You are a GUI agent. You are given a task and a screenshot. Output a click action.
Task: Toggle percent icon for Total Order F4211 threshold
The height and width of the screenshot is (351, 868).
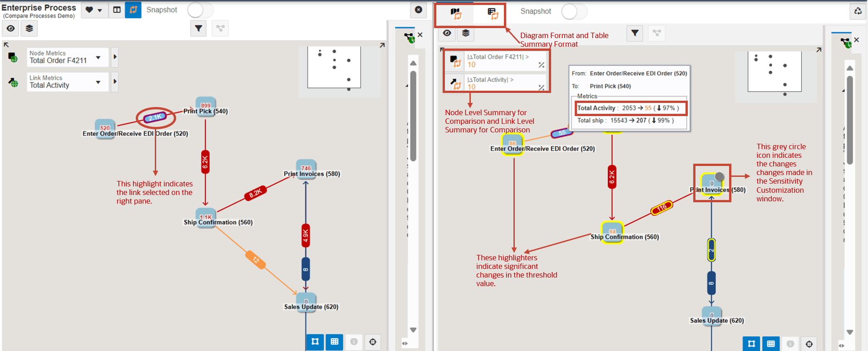pyautogui.click(x=542, y=65)
